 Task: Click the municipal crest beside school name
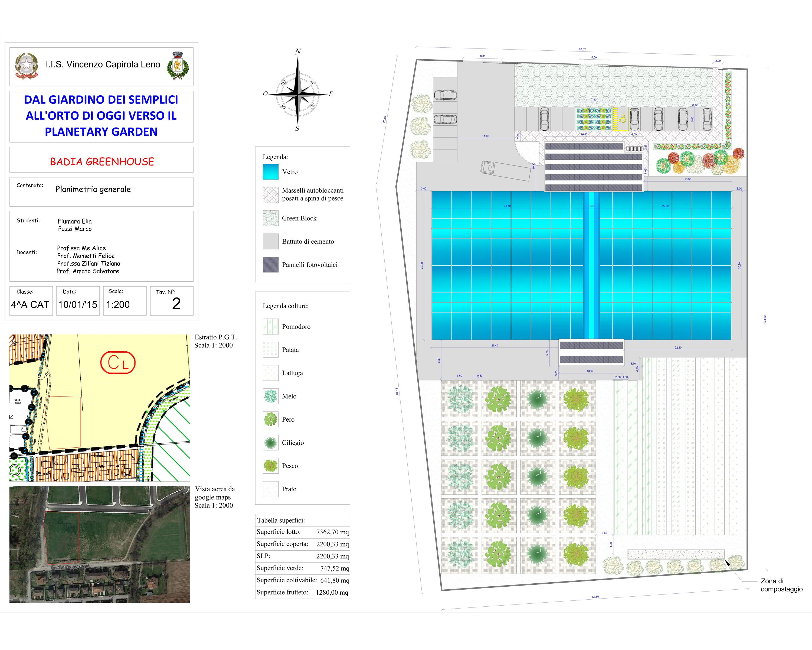click(177, 66)
